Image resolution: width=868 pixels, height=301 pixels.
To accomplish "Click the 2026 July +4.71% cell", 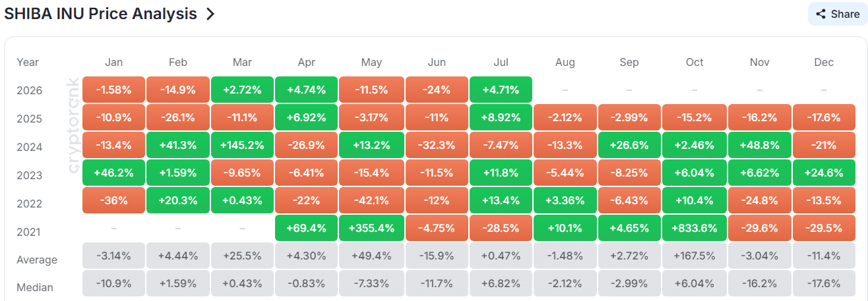I will (501, 90).
